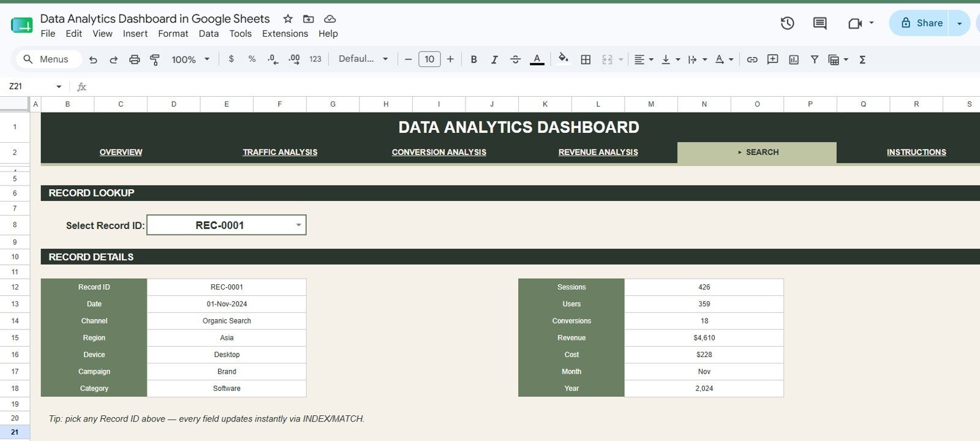Click the font size field showing 10
Screen dimensions: 980x441
[429, 59]
